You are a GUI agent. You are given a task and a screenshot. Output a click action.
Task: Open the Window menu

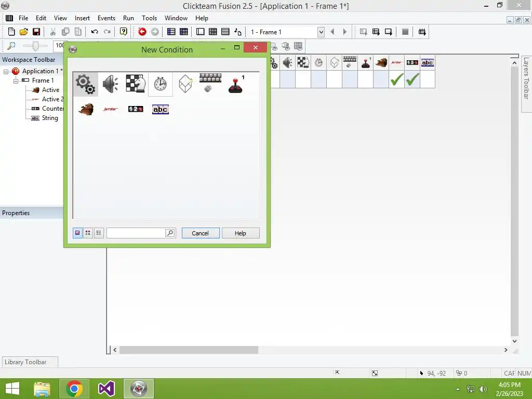[176, 18]
